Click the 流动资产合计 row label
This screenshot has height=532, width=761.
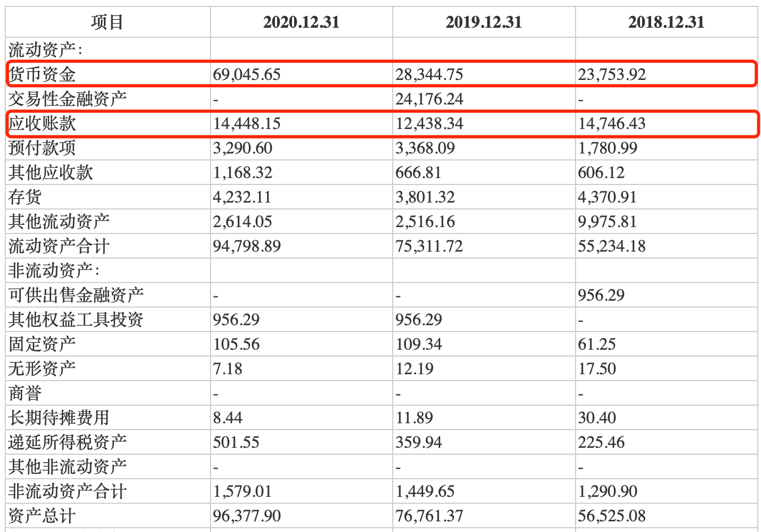click(x=59, y=246)
